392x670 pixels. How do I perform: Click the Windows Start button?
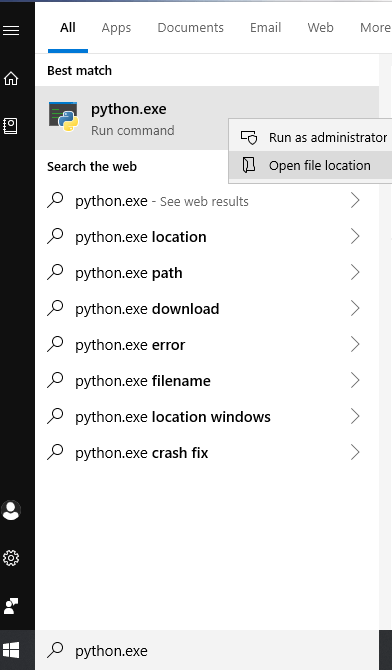[x=11, y=651]
